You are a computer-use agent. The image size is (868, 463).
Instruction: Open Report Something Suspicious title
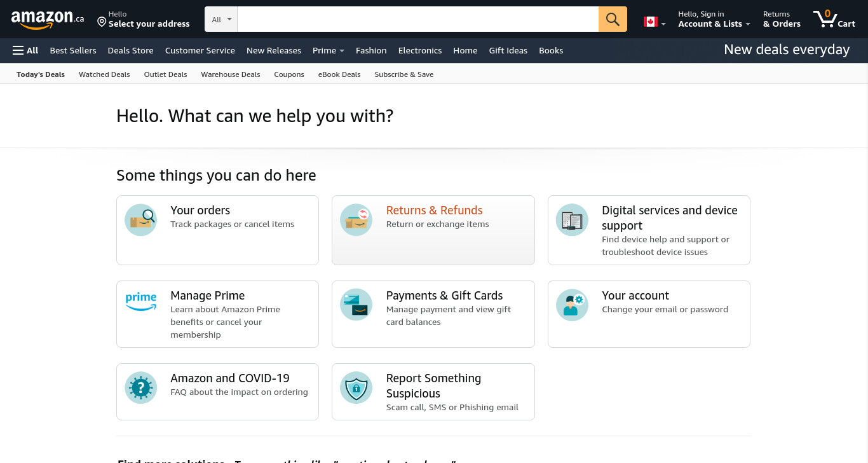click(434, 386)
